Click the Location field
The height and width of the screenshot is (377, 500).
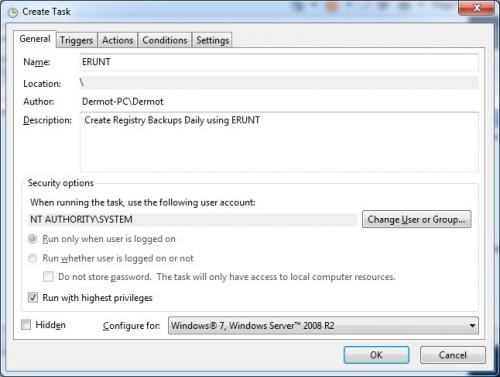tap(279, 83)
